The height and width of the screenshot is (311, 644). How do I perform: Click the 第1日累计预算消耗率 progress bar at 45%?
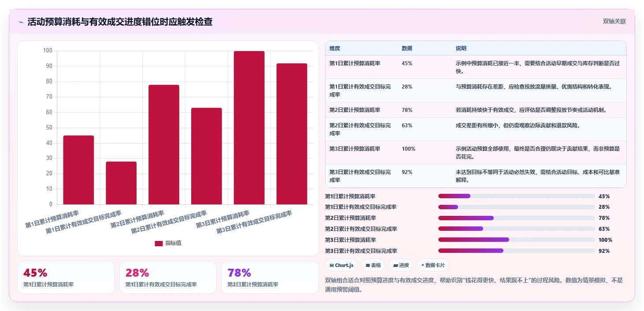click(x=516, y=196)
